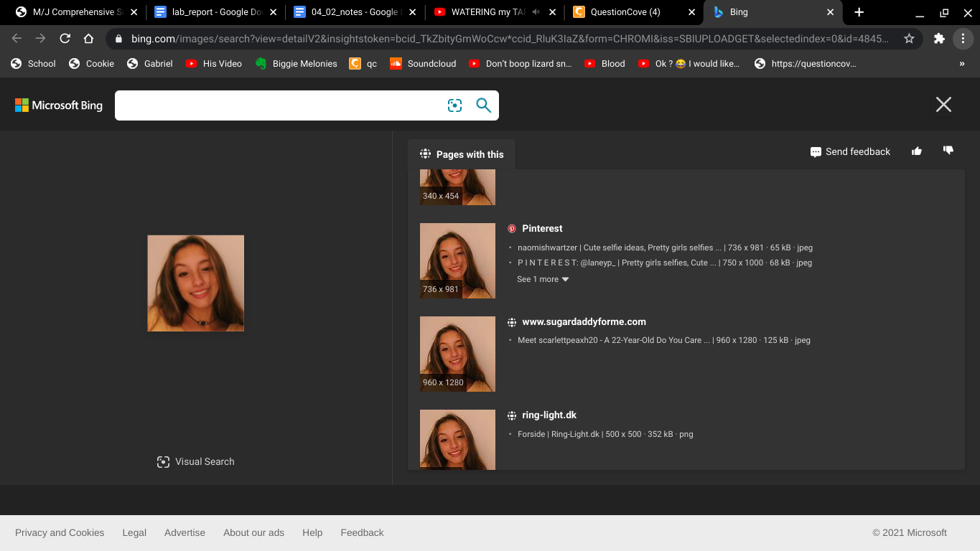
Task: Bookmark this page with the star icon
Action: coord(909,39)
